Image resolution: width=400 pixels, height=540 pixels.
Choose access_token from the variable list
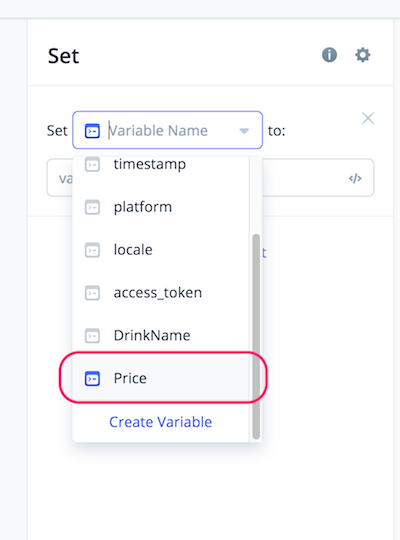click(x=161, y=293)
